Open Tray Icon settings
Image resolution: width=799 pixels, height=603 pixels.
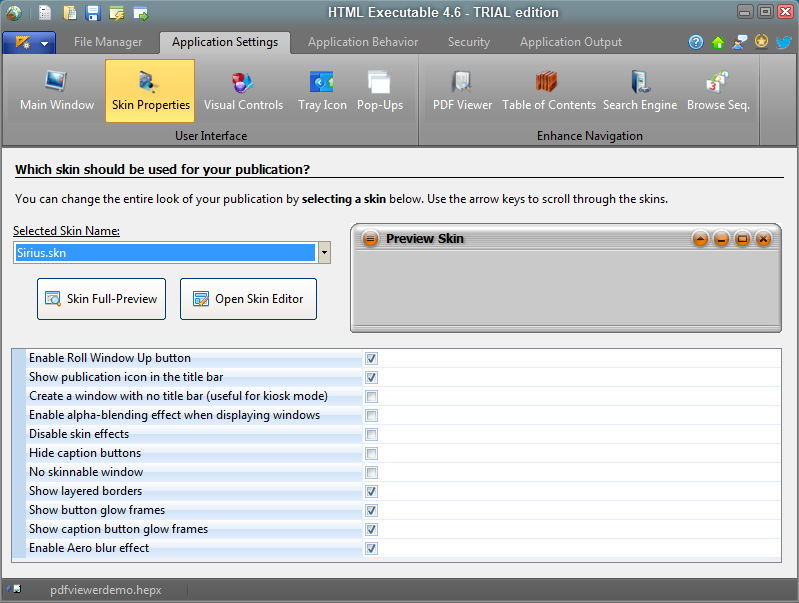(x=322, y=91)
